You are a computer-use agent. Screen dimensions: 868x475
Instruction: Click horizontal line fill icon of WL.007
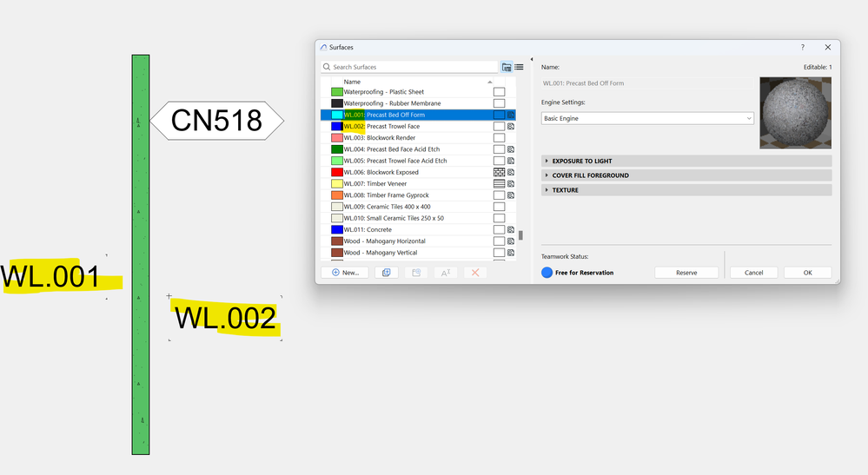(500, 183)
